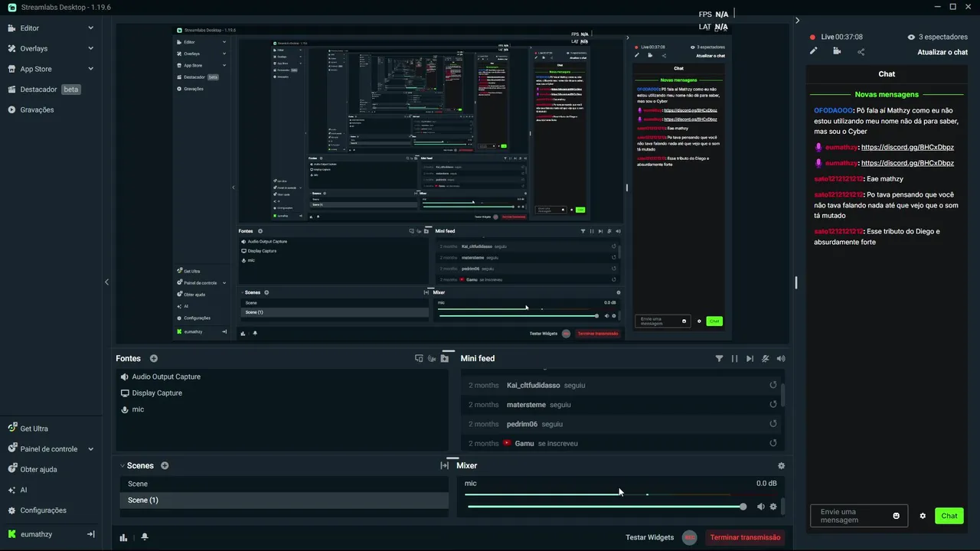Open Configurações settings
The height and width of the screenshot is (551, 980).
[x=43, y=510]
